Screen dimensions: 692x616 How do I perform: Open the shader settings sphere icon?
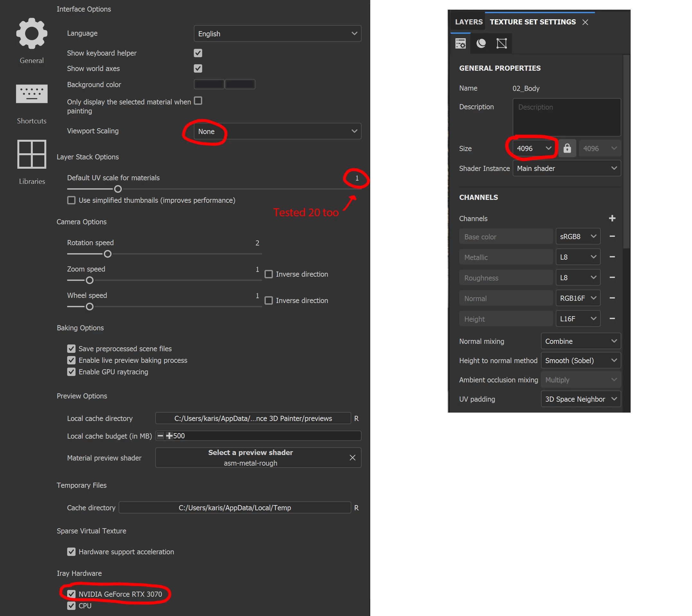click(x=481, y=43)
